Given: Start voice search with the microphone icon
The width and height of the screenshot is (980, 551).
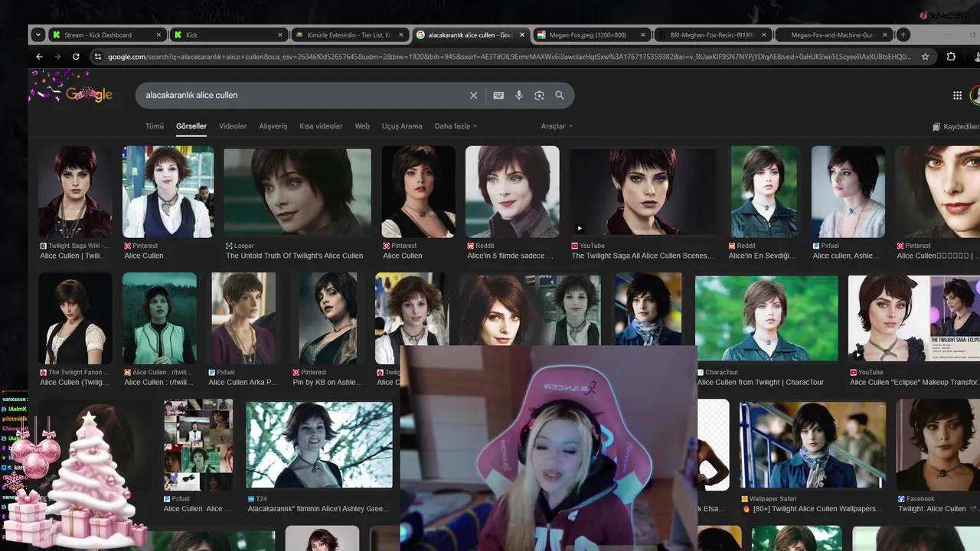Looking at the screenshot, I should click(x=519, y=96).
